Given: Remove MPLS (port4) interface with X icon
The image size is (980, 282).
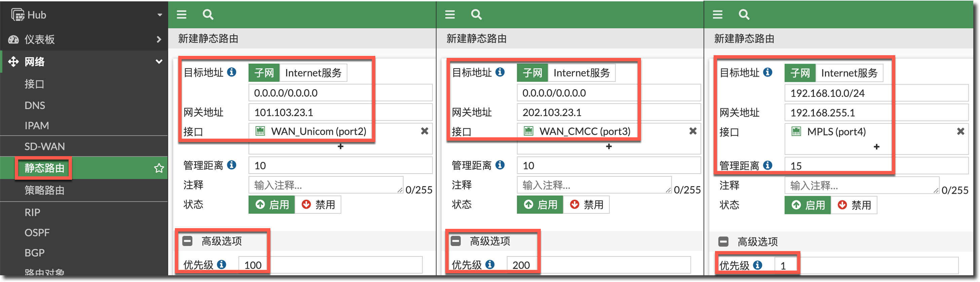Looking at the screenshot, I should (960, 132).
